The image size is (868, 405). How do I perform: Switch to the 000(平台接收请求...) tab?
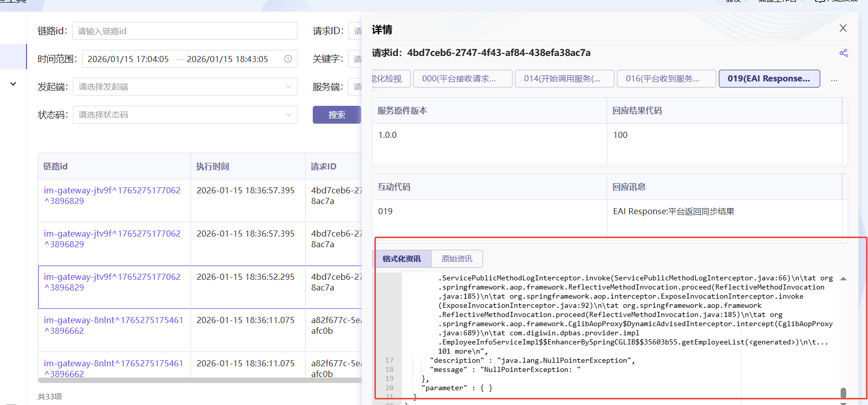tap(463, 79)
